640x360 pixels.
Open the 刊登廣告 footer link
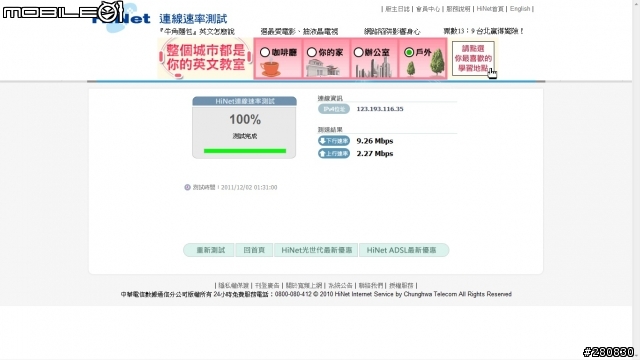coord(267,285)
